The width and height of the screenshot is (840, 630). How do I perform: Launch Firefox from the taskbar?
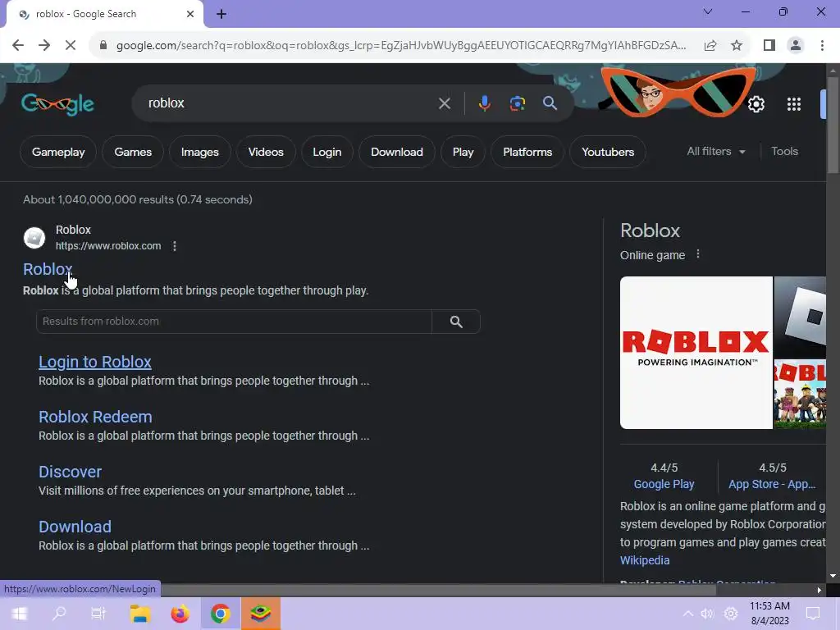click(x=180, y=614)
